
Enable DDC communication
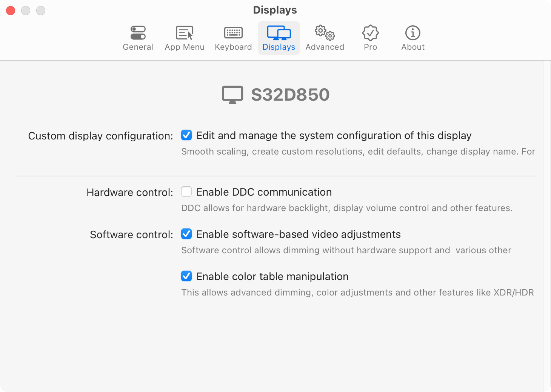[x=186, y=191]
